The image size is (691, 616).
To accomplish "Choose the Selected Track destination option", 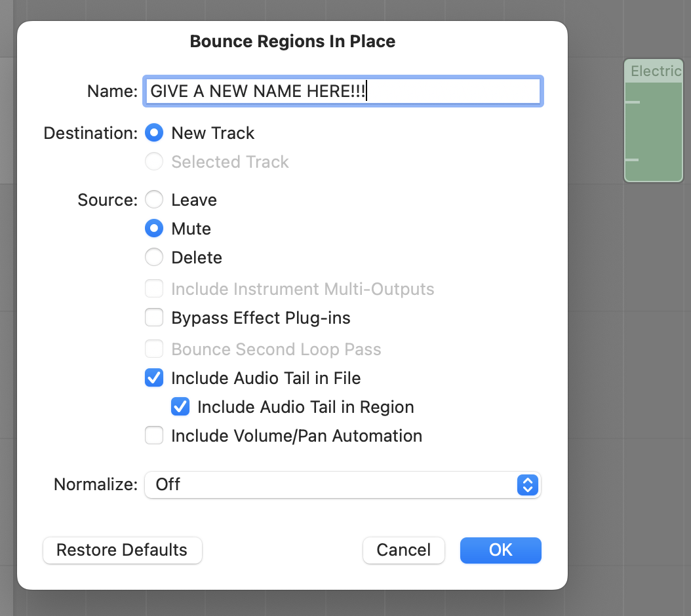I will pos(154,162).
